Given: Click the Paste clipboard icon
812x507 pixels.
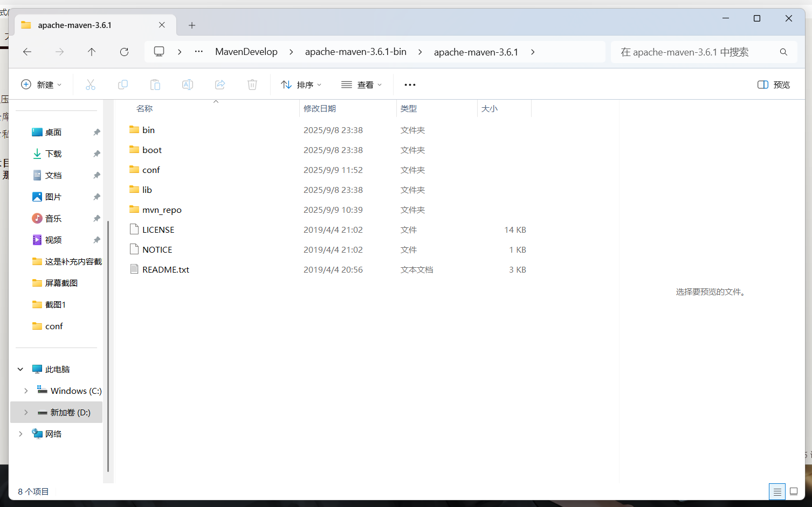Looking at the screenshot, I should coord(155,85).
